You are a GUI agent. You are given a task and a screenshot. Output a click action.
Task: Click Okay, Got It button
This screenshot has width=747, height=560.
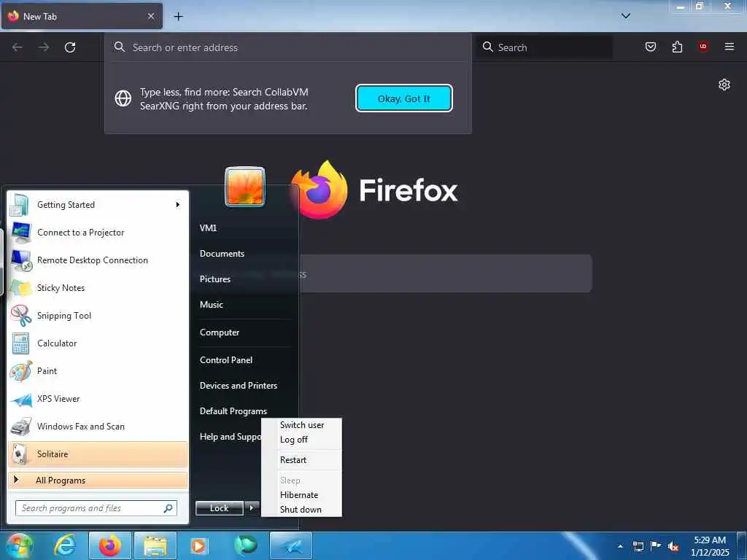(x=404, y=98)
